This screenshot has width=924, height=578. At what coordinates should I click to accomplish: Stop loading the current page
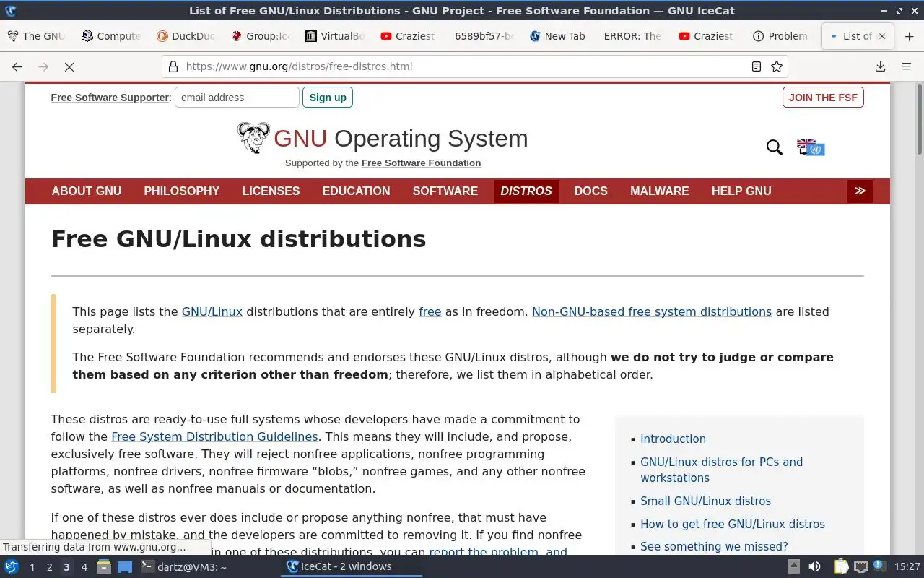pos(69,66)
